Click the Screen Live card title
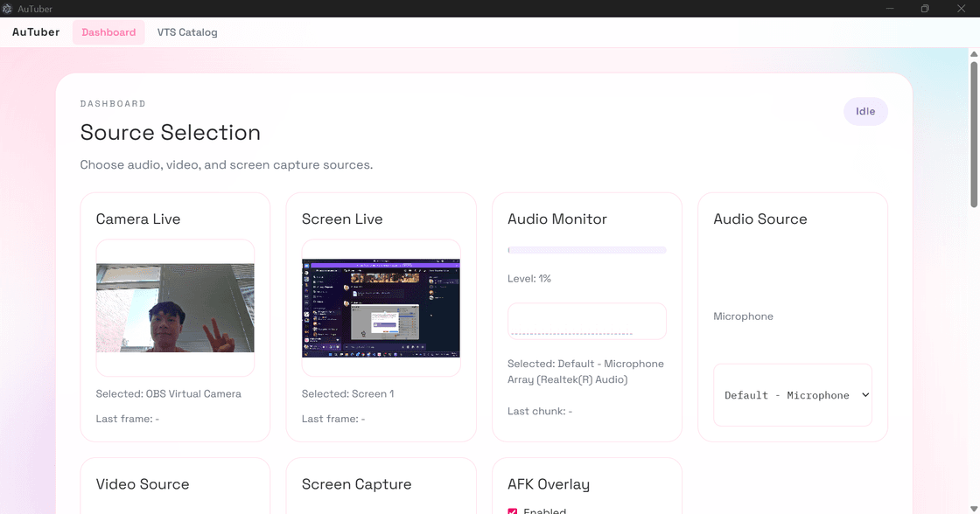The width and height of the screenshot is (980, 514). [x=342, y=219]
